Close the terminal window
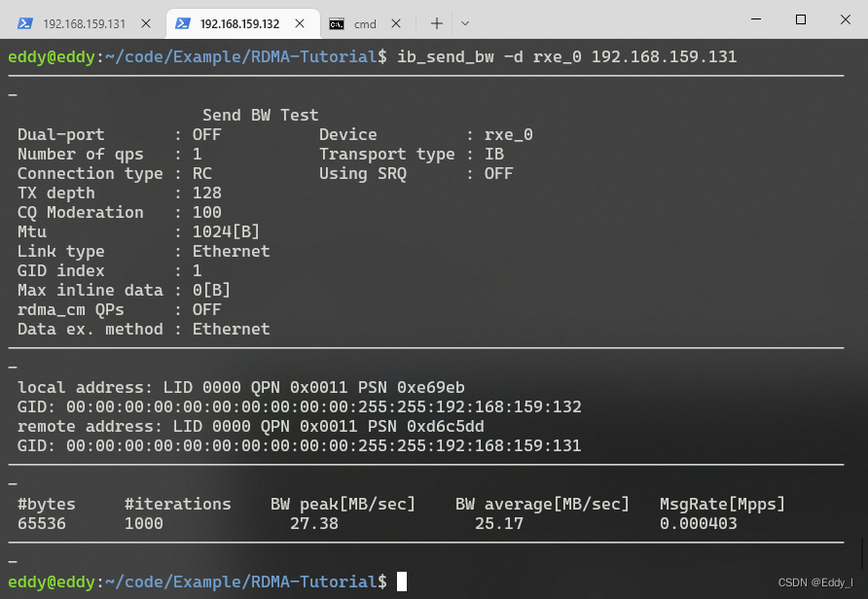 click(x=846, y=19)
